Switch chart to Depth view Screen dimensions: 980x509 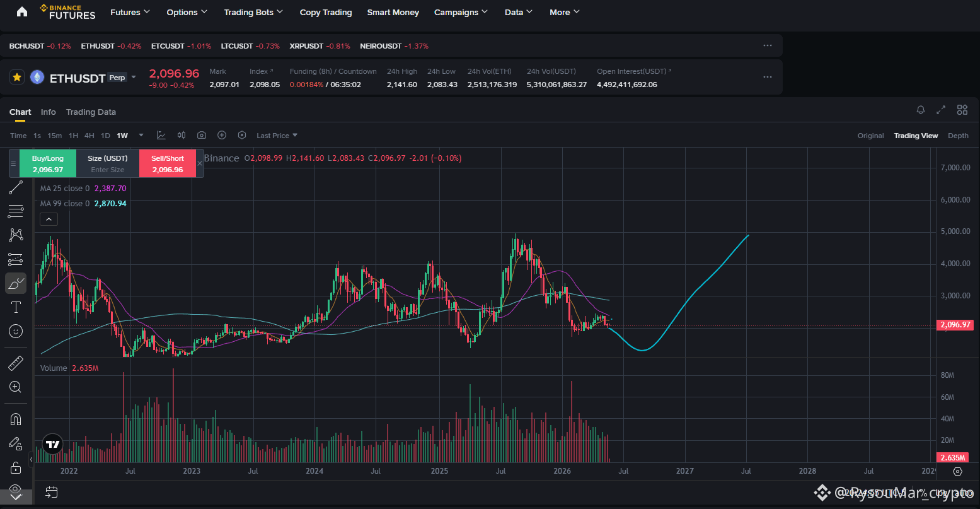pos(958,136)
